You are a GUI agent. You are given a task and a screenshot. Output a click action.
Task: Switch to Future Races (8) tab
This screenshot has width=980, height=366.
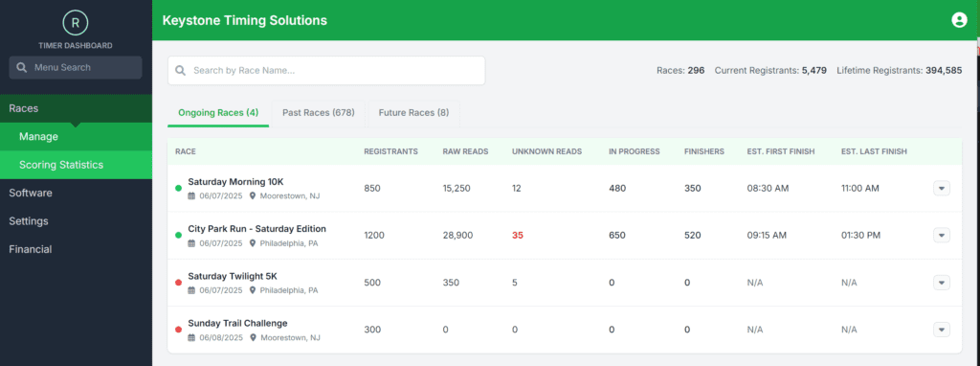tap(413, 113)
